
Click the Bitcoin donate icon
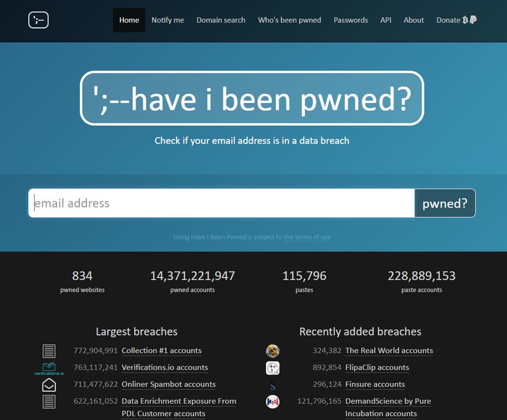(465, 20)
